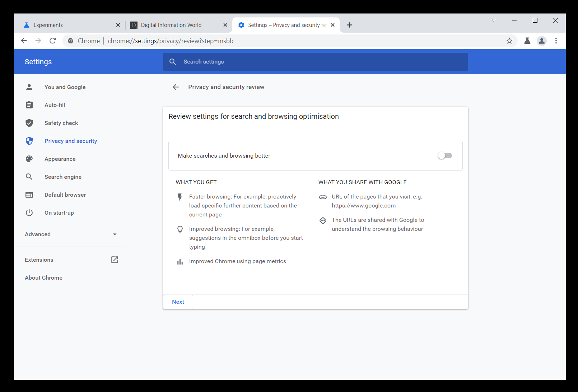Screen dimensions: 578x392
Task: Click the Chrome site info icon in address bar
Action: (x=71, y=41)
